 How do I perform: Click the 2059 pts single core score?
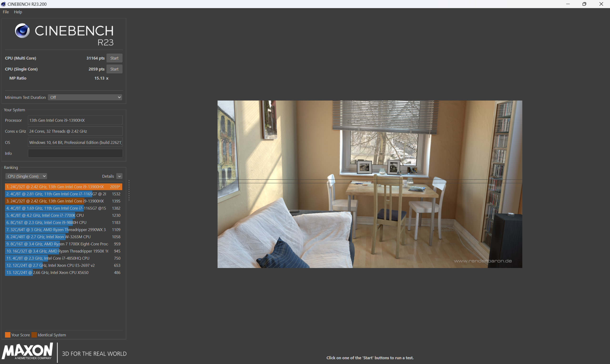coord(97,69)
